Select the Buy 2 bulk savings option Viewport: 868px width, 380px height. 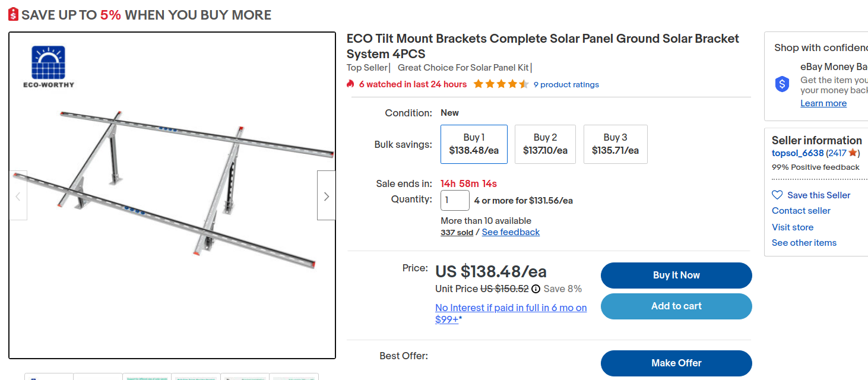545,144
